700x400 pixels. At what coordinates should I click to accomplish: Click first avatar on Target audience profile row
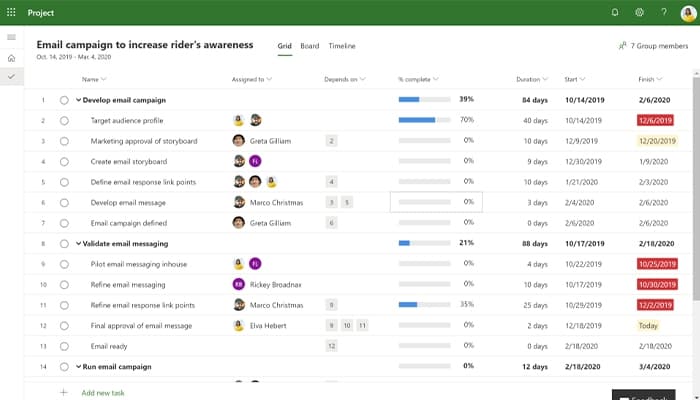[x=239, y=120]
